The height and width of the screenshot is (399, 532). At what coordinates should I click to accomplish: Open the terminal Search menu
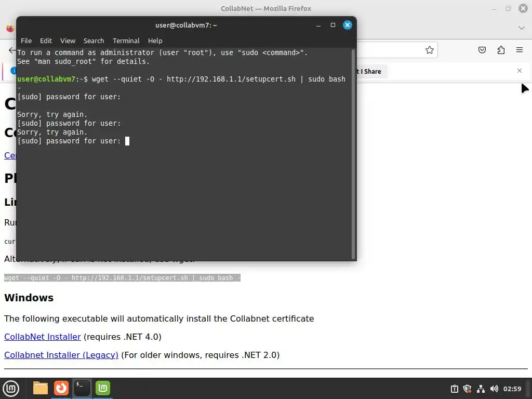(x=94, y=41)
